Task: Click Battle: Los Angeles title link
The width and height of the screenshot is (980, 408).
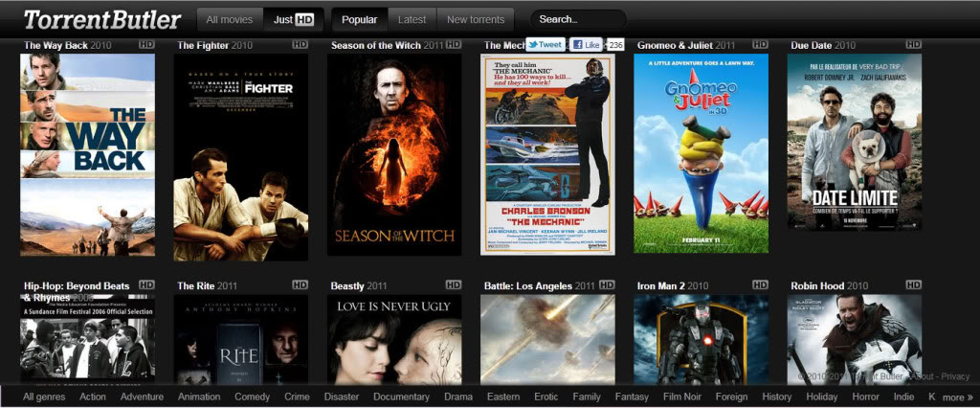Action: (x=528, y=286)
